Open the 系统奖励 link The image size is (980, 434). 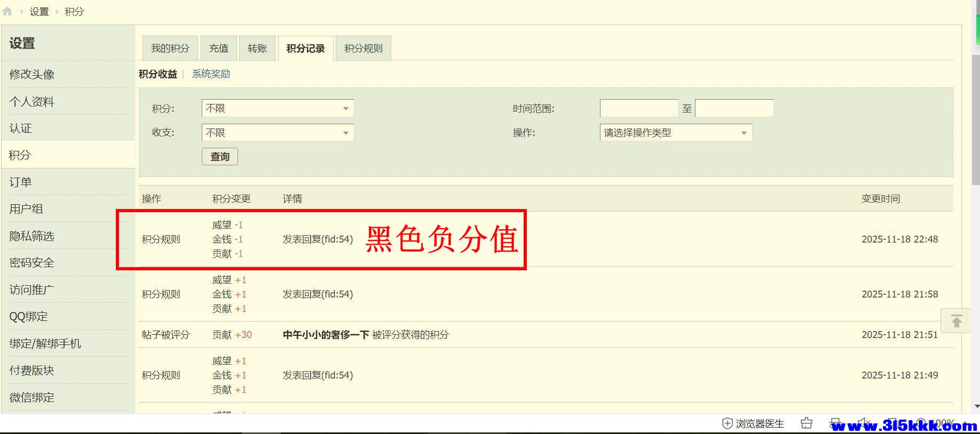pyautogui.click(x=211, y=74)
